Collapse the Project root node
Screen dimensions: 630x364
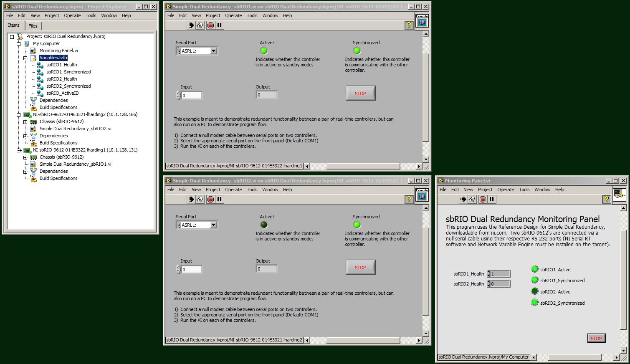[12, 37]
